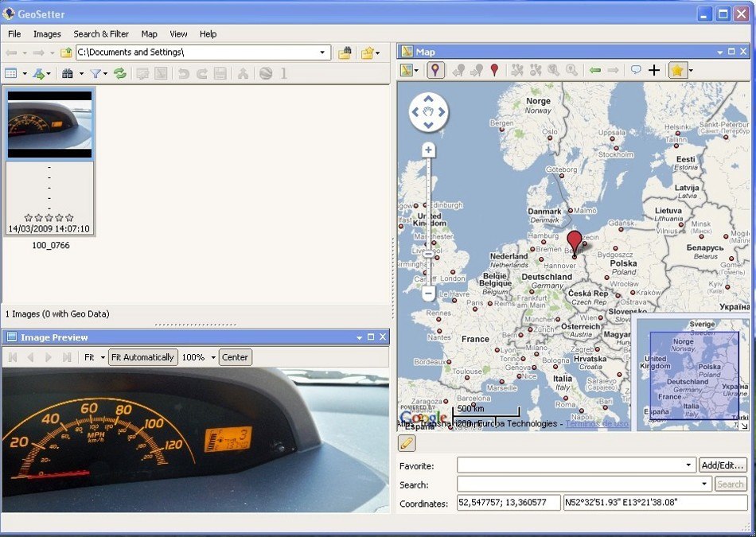This screenshot has height=537, width=756.
Task: Enable Fit Automatically in Image Preview
Action: (x=142, y=356)
